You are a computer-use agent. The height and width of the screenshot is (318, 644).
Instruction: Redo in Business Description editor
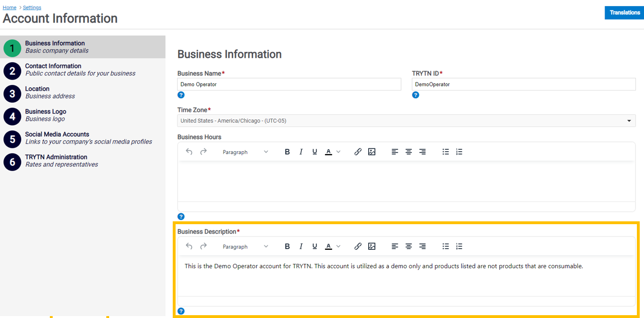click(x=204, y=246)
